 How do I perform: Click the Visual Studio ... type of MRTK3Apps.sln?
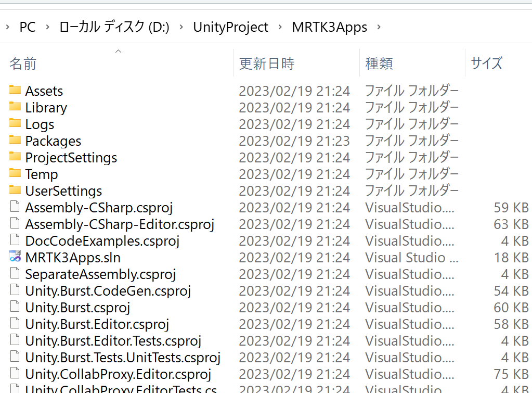[412, 258]
